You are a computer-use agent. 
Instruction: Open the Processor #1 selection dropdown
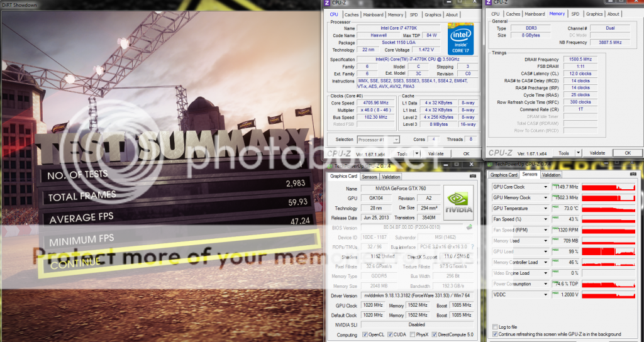[x=379, y=140]
